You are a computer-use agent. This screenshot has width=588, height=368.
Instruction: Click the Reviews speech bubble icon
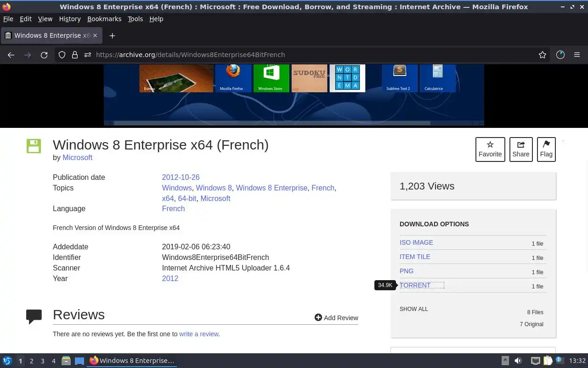coord(34,316)
